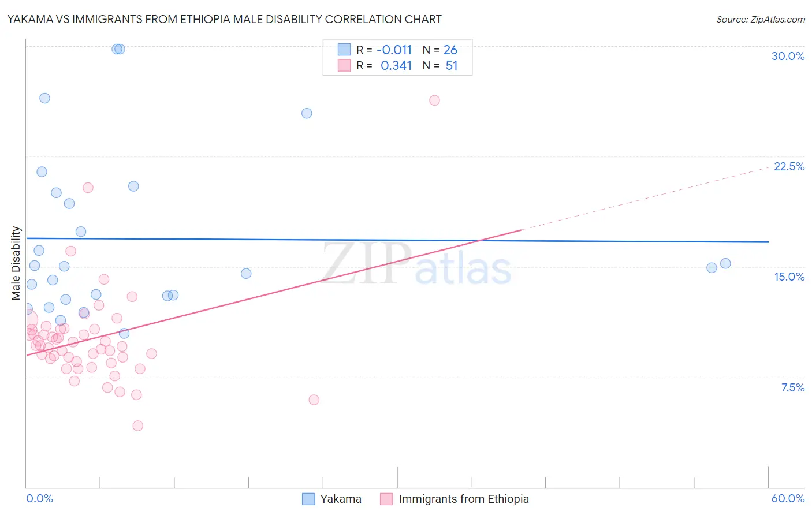The height and width of the screenshot is (515, 812).
Task: Click the blue data point near 25% mid-chart
Action: (307, 113)
